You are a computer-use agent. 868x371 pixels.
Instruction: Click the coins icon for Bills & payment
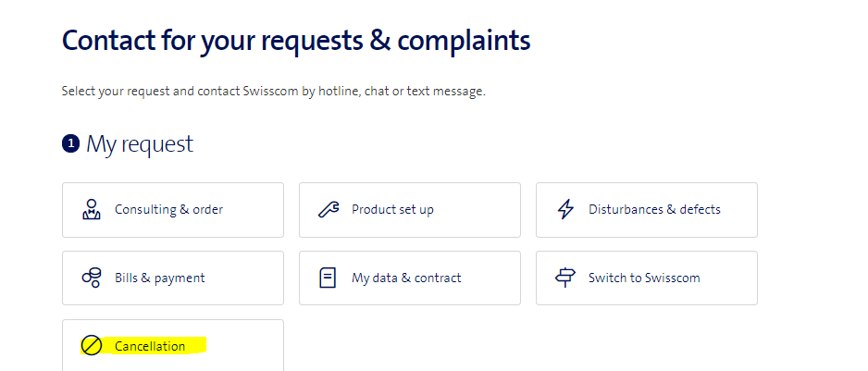pos(91,278)
